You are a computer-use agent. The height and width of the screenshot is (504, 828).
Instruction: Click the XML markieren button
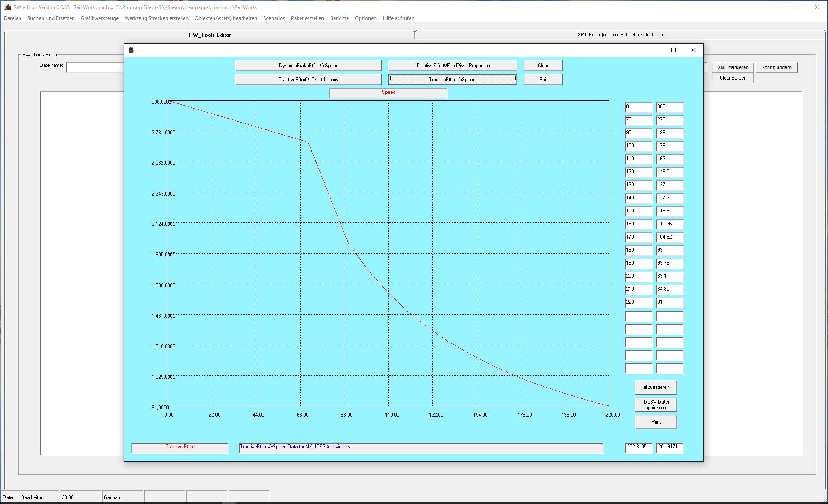coord(732,67)
